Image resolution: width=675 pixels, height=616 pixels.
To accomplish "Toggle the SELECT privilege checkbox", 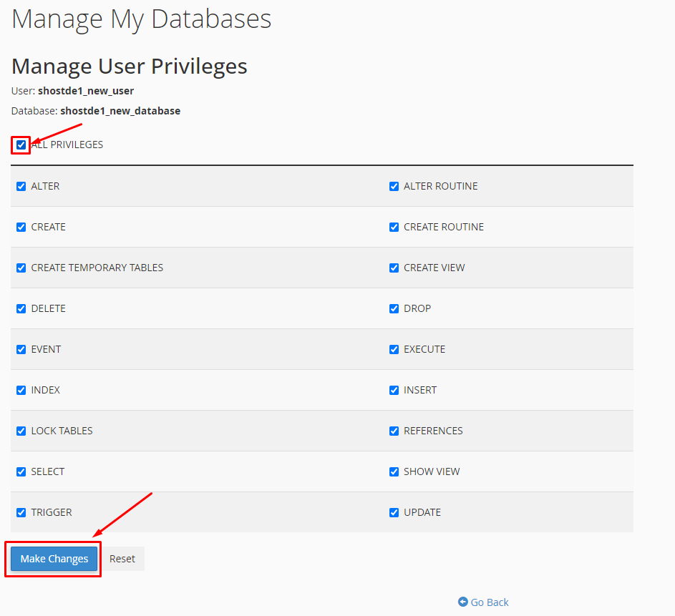I will [21, 471].
